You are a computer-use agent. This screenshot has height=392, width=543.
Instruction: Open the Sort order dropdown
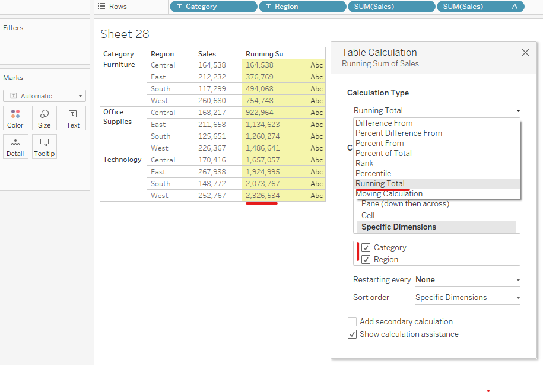tap(468, 298)
